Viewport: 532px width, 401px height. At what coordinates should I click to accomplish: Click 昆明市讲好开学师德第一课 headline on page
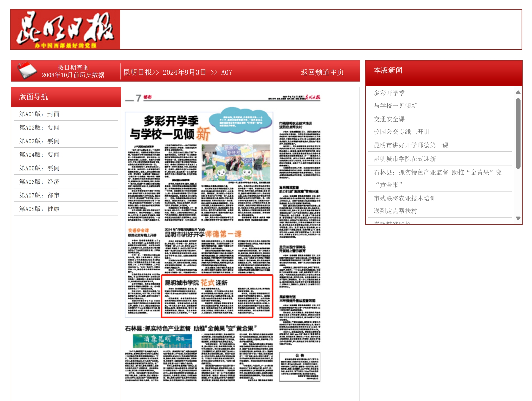pos(203,232)
